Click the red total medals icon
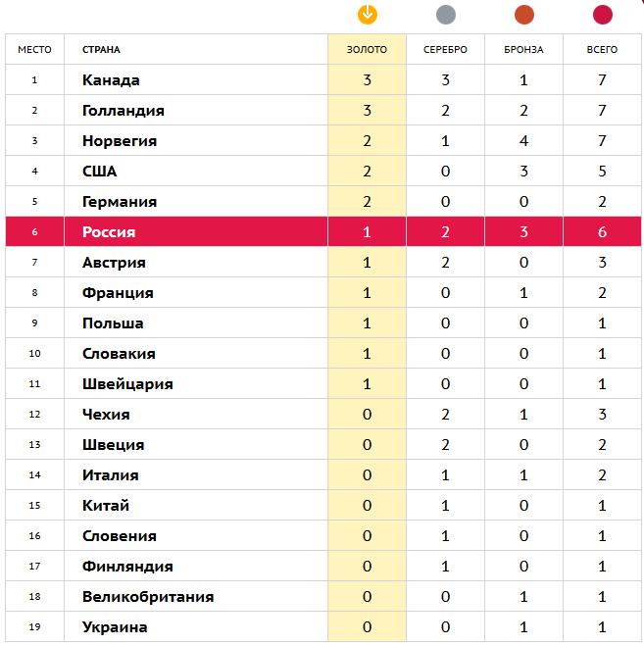This screenshot has width=644, height=645. click(x=603, y=14)
